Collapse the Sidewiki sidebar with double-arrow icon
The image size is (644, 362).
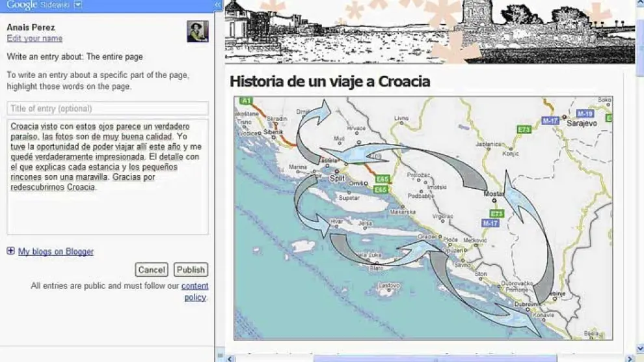point(218,5)
